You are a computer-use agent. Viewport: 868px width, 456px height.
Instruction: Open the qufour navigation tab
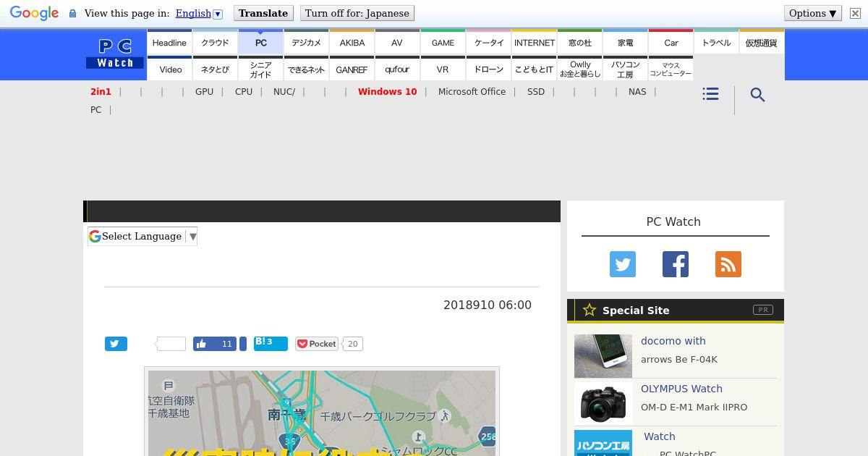(x=397, y=69)
